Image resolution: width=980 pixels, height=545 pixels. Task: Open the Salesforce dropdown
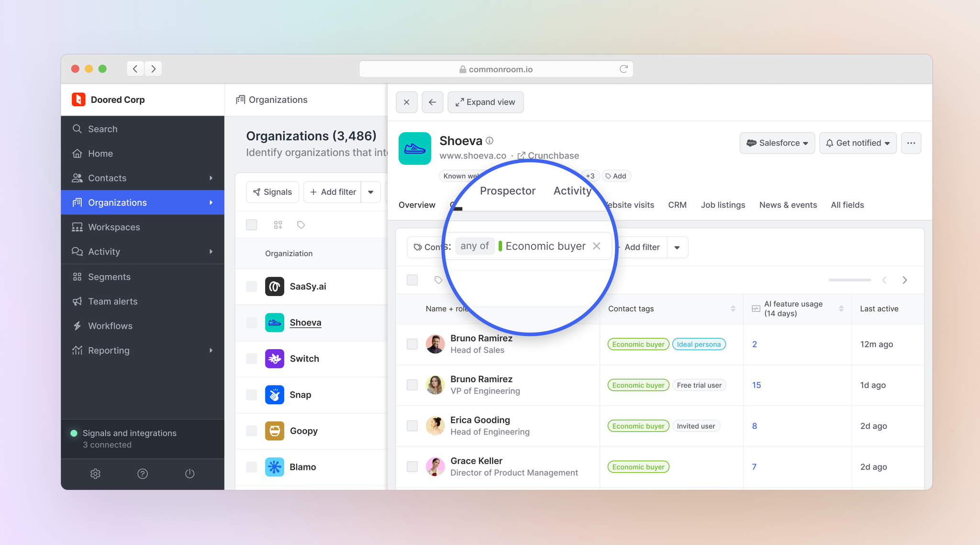[777, 143]
